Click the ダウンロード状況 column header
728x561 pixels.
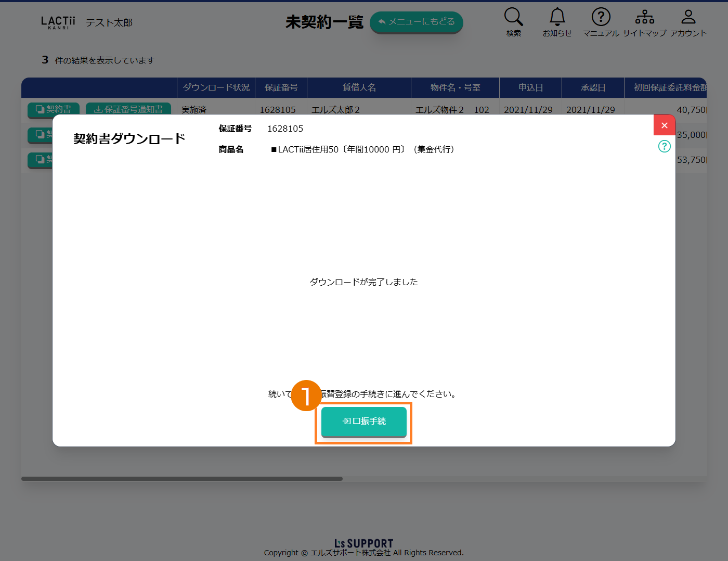coord(216,87)
